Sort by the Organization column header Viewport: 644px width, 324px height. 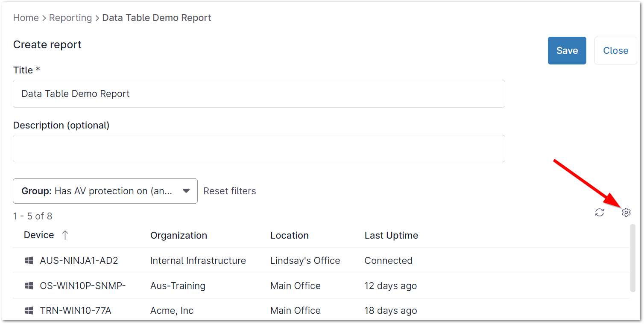pyautogui.click(x=179, y=235)
